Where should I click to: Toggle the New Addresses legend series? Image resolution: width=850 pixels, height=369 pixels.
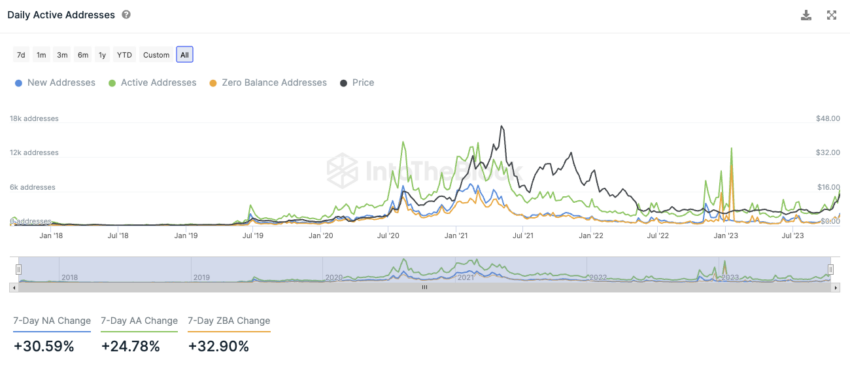(x=55, y=83)
